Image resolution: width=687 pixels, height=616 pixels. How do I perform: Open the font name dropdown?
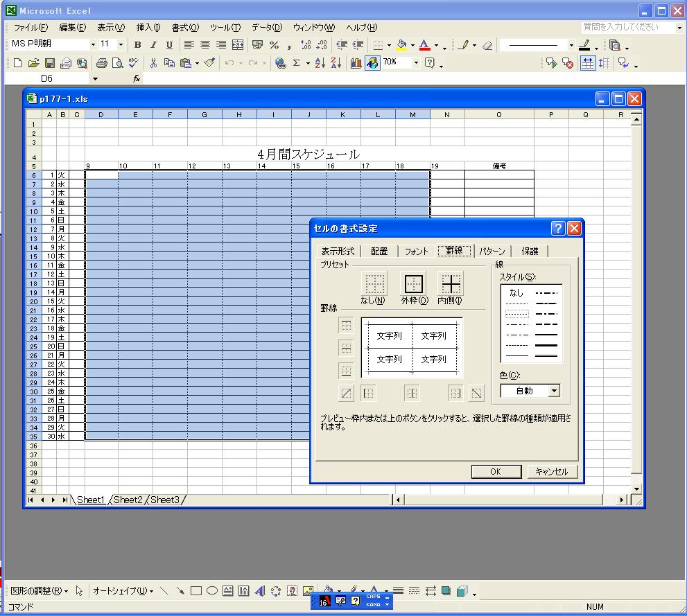[x=93, y=44]
